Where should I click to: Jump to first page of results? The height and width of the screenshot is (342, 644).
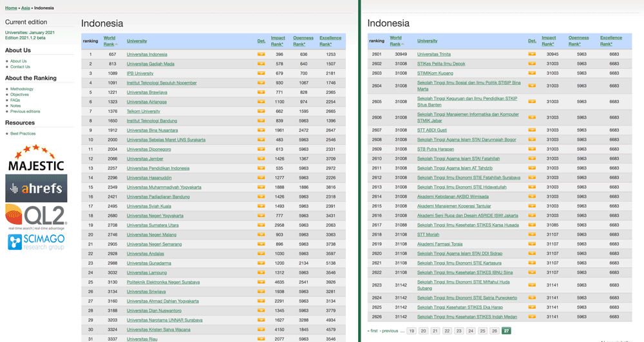click(372, 331)
